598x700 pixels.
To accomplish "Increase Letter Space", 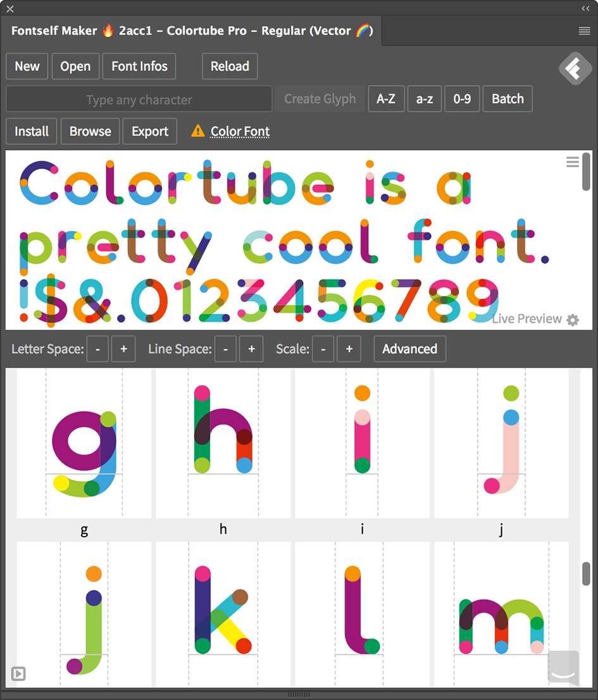I will (x=123, y=349).
